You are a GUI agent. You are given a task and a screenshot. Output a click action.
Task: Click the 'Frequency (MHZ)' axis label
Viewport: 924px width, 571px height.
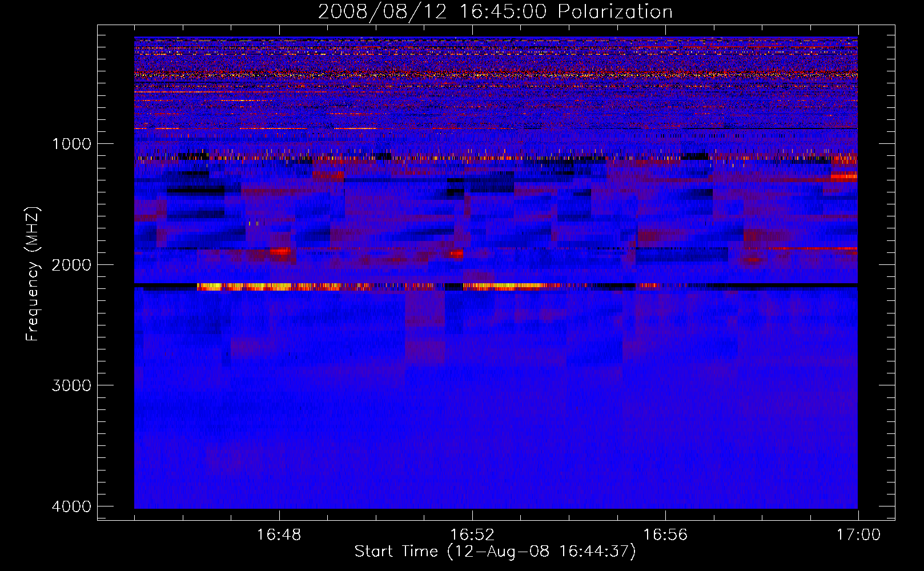point(33,274)
